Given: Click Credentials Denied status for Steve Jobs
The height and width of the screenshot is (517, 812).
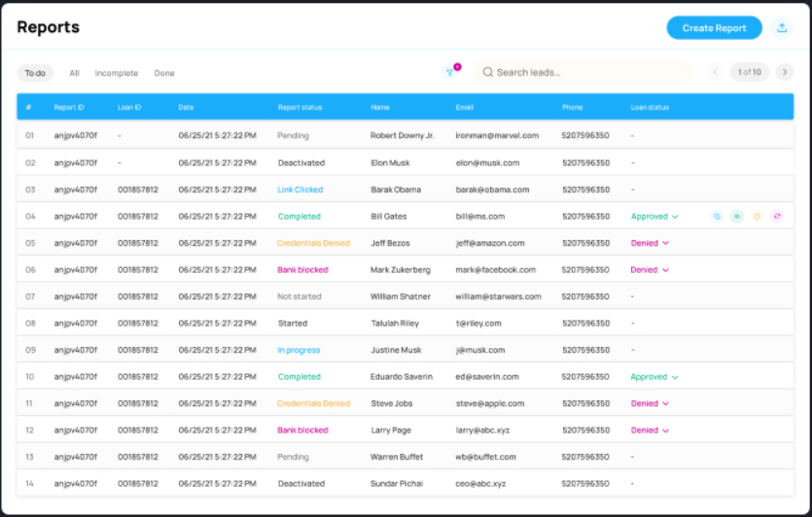Looking at the screenshot, I should click(x=313, y=403).
